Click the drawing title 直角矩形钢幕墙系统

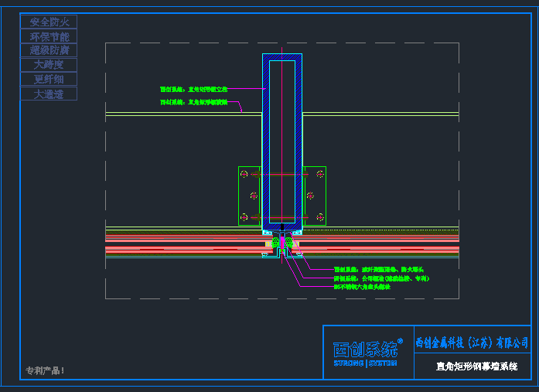coord(476,366)
